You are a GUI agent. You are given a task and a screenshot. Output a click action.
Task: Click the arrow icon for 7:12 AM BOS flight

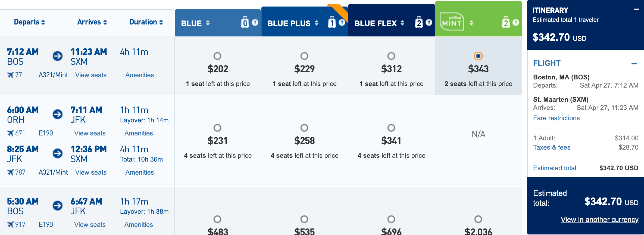(58, 56)
